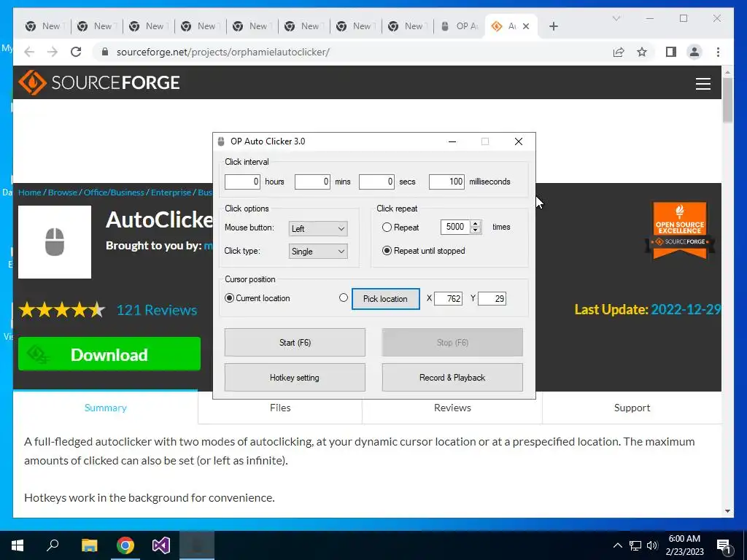Click the SourceForge flame logo
This screenshot has width=747, height=560.
pyautogui.click(x=32, y=83)
